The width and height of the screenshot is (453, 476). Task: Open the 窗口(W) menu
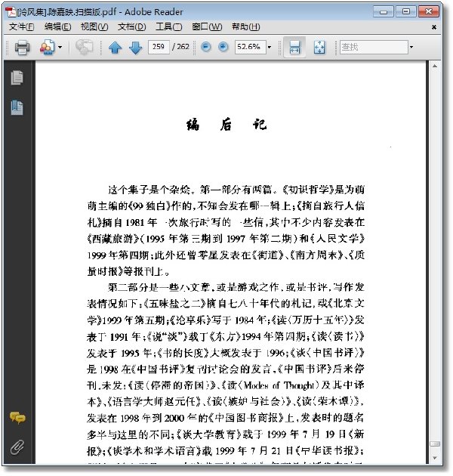(207, 27)
